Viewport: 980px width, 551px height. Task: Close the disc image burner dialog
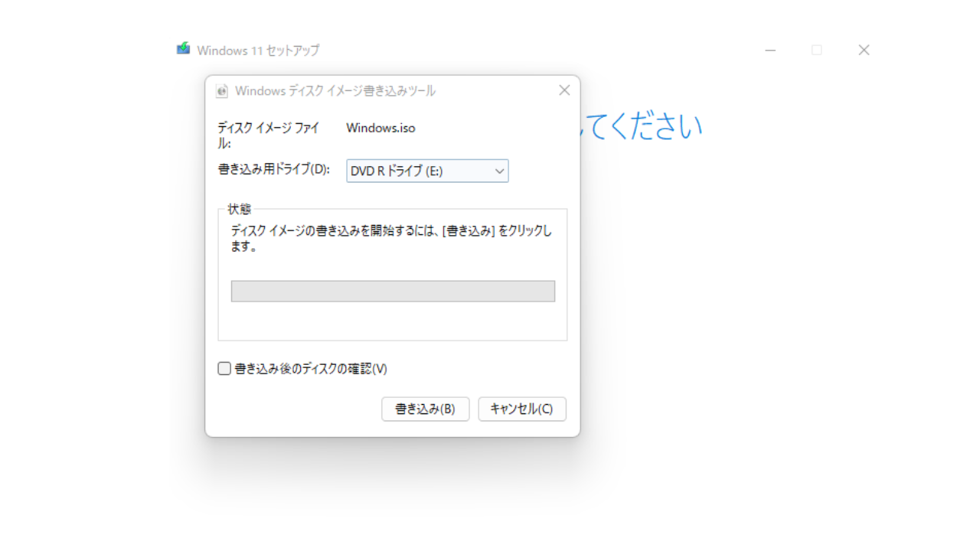pos(564,90)
